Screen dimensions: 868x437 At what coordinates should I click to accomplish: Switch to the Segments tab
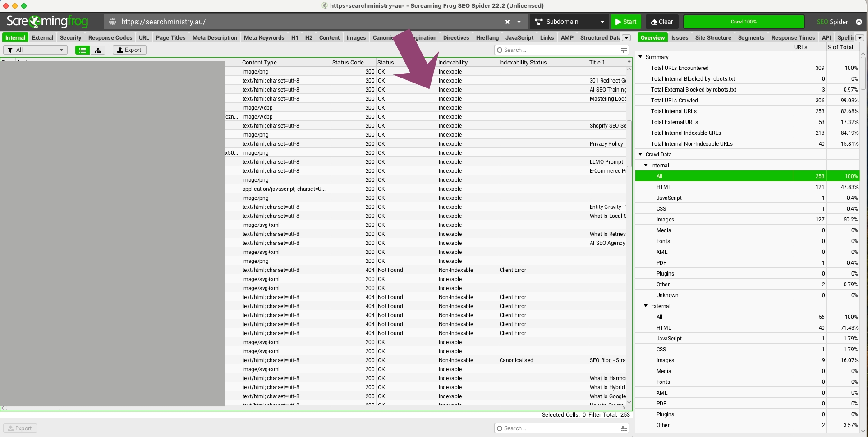tap(751, 37)
